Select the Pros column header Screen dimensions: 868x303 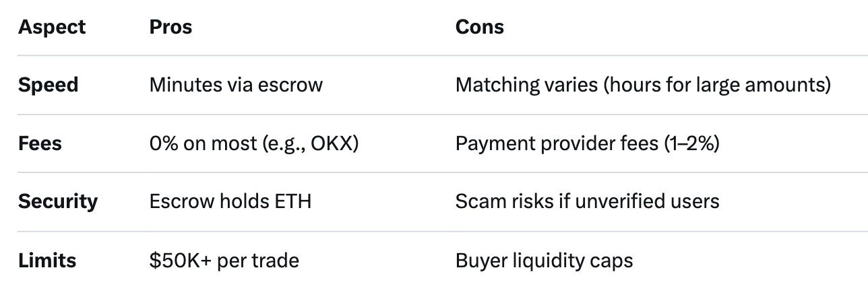coord(170,27)
